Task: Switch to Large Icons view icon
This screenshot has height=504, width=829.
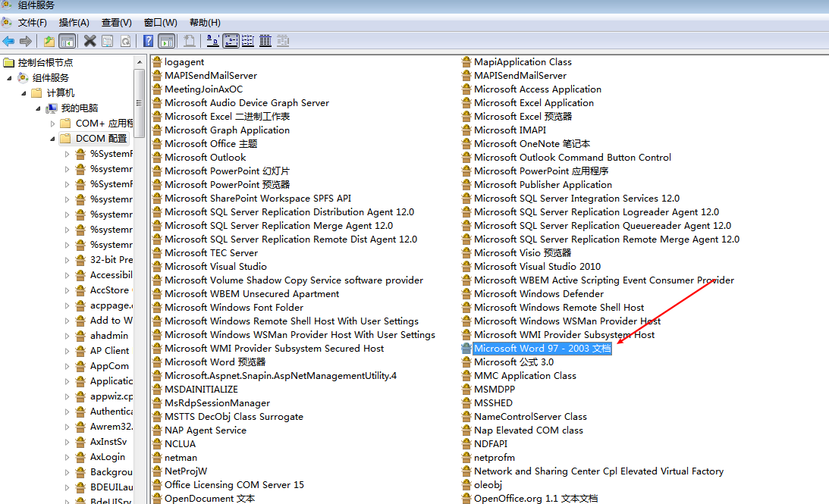Action: tap(213, 41)
